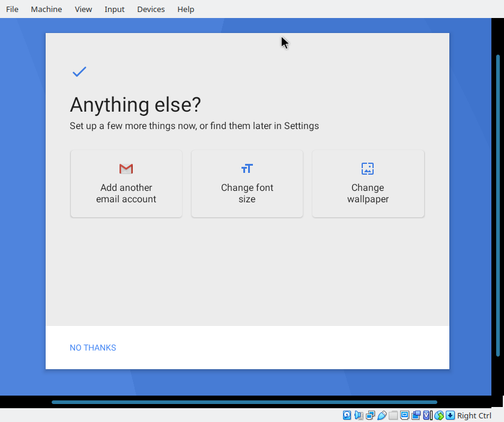The height and width of the screenshot is (422, 504).
Task: Click the keyboard capture down-arrow icon
Action: click(451, 415)
